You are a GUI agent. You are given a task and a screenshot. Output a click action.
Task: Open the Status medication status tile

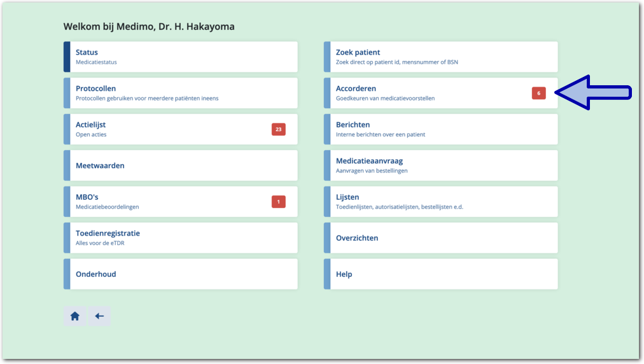(x=181, y=57)
